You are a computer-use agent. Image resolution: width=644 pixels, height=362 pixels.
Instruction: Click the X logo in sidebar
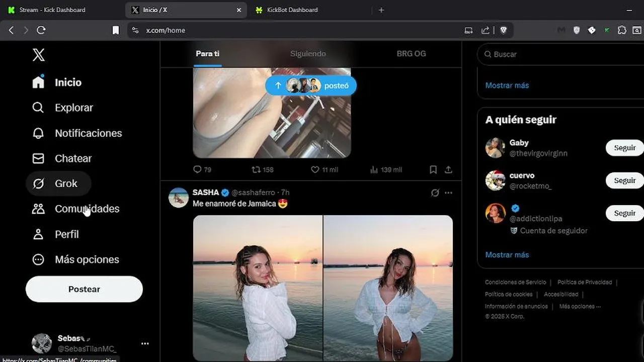(38, 55)
